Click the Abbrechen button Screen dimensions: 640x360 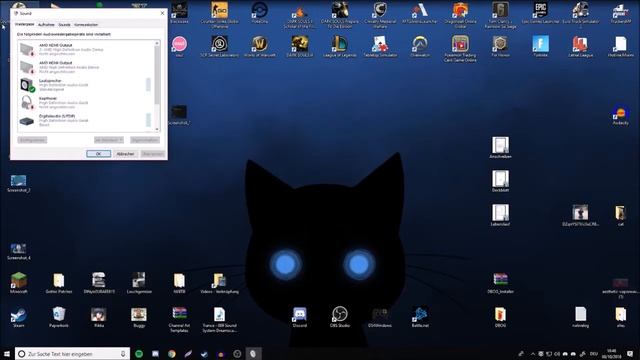coord(125,154)
